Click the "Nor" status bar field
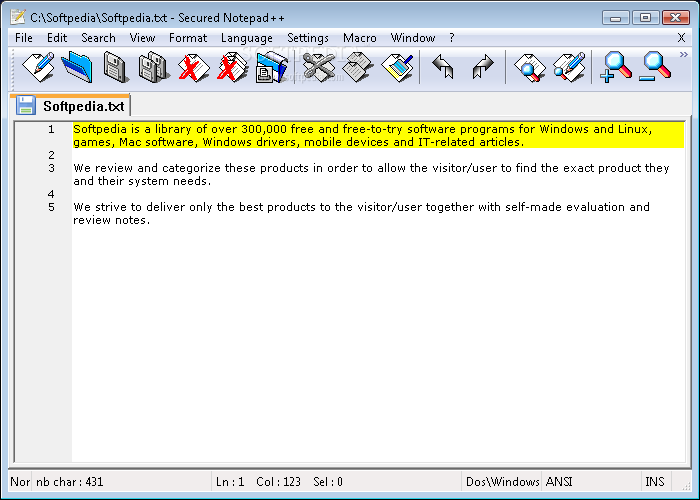The height and width of the screenshot is (500, 700). pos(20,482)
